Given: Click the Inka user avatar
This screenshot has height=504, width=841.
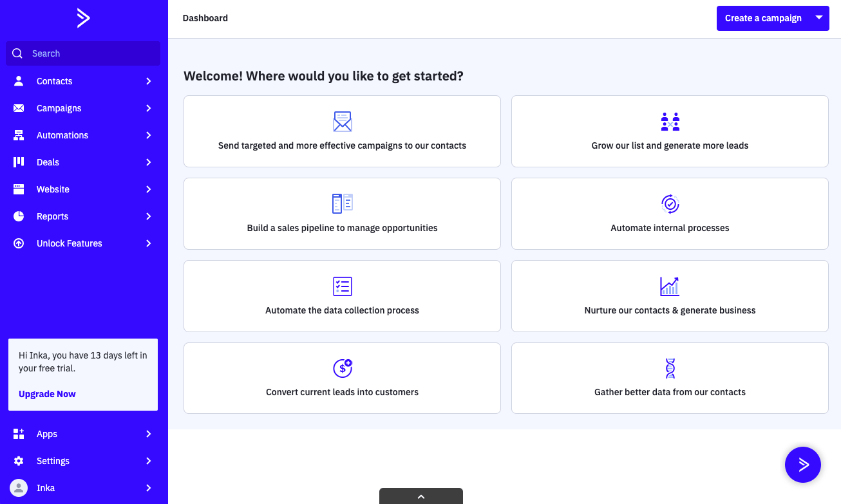Looking at the screenshot, I should pos(19,488).
